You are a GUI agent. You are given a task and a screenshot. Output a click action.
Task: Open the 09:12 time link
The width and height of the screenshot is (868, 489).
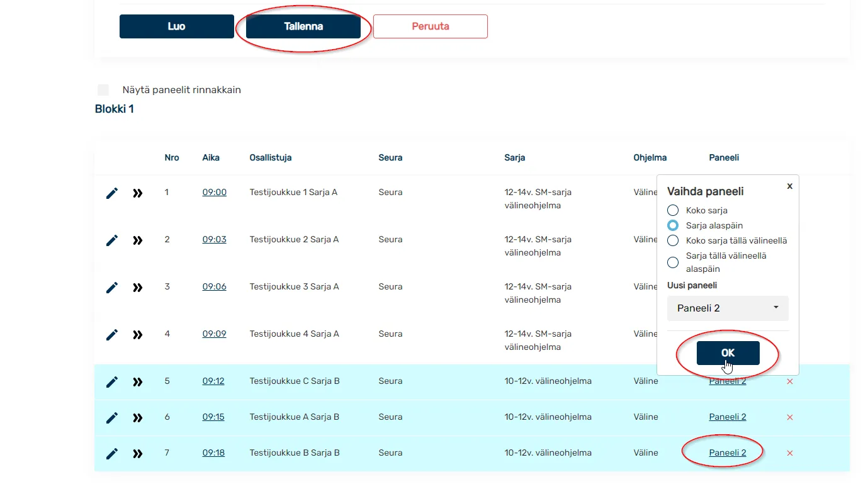213,381
